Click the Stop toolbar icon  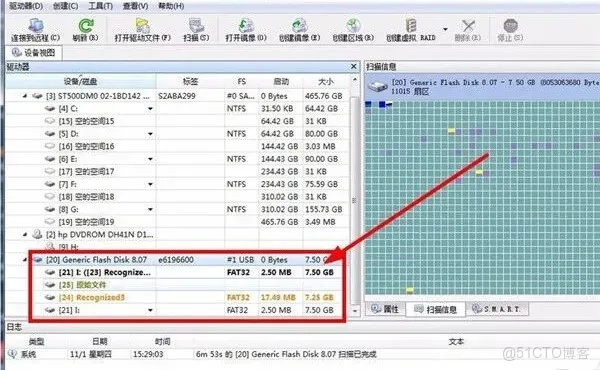pyautogui.click(x=510, y=26)
